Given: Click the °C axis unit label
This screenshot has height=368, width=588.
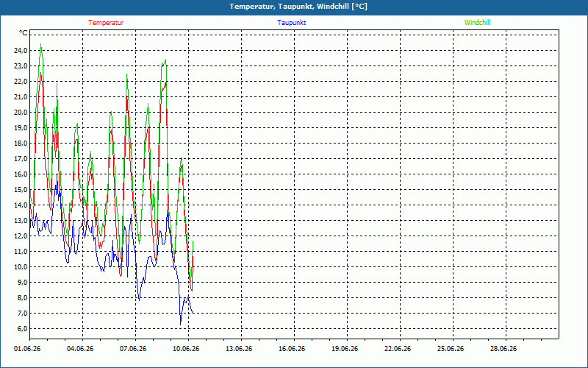Looking at the screenshot, I should click(x=24, y=33).
